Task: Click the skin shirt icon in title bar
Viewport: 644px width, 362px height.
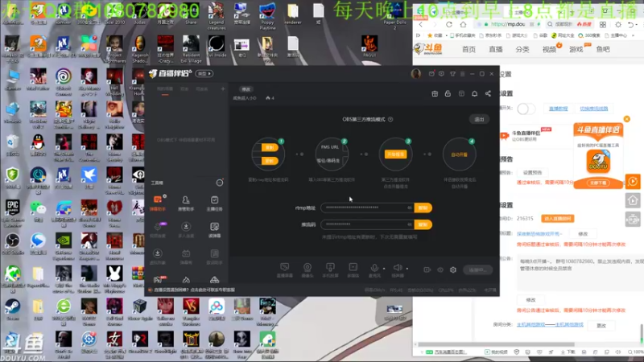Action: (452, 74)
